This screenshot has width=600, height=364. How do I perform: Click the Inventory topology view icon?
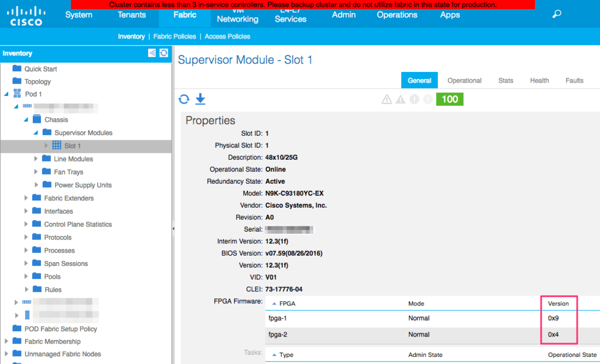point(152,53)
